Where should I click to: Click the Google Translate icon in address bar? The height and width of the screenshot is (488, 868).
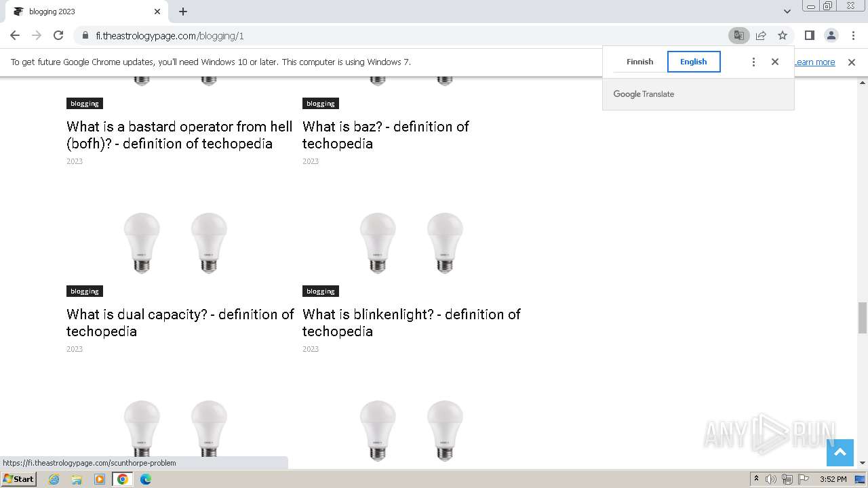[x=738, y=35]
